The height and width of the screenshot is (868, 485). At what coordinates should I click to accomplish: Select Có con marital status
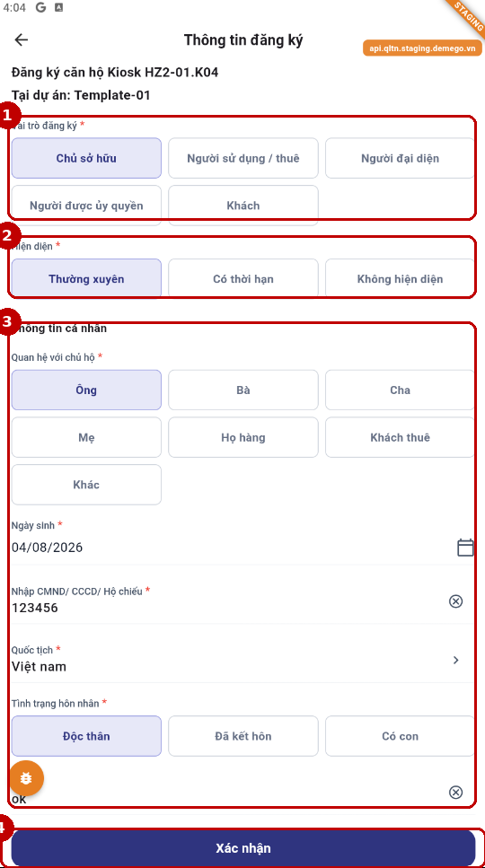point(400,736)
